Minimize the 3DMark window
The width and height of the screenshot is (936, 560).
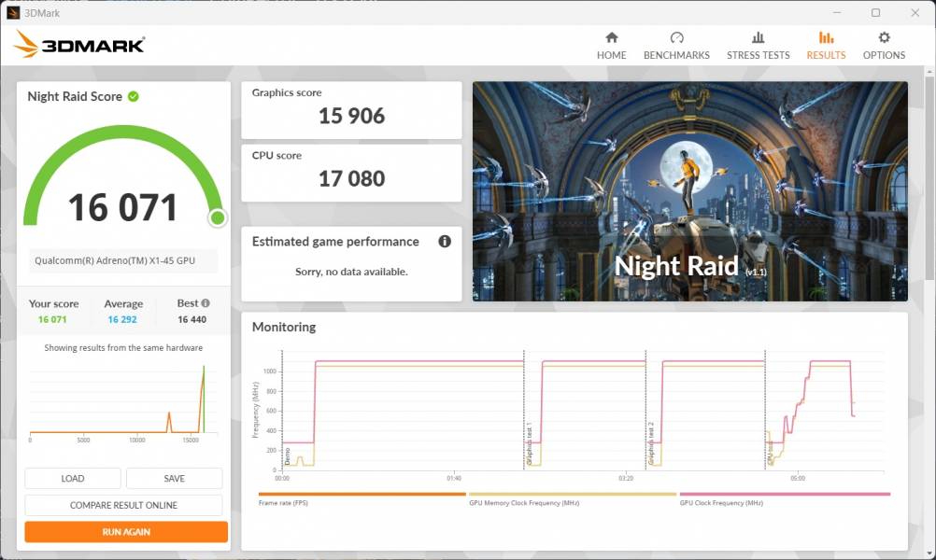(x=837, y=12)
